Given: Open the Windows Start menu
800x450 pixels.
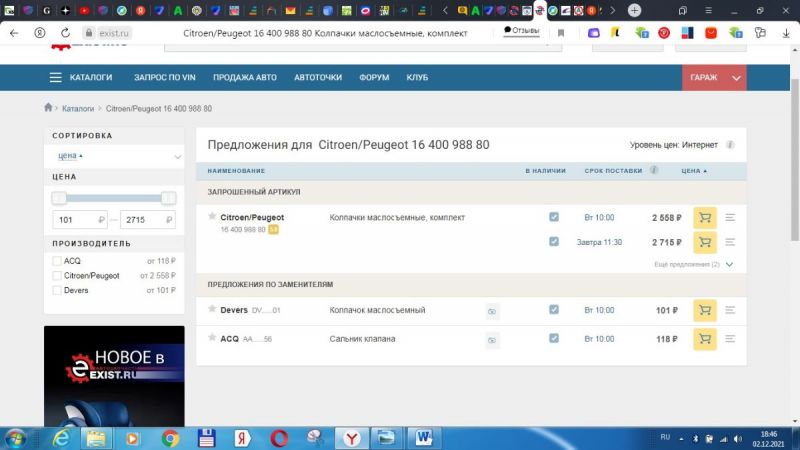Looking at the screenshot, I should point(15,439).
